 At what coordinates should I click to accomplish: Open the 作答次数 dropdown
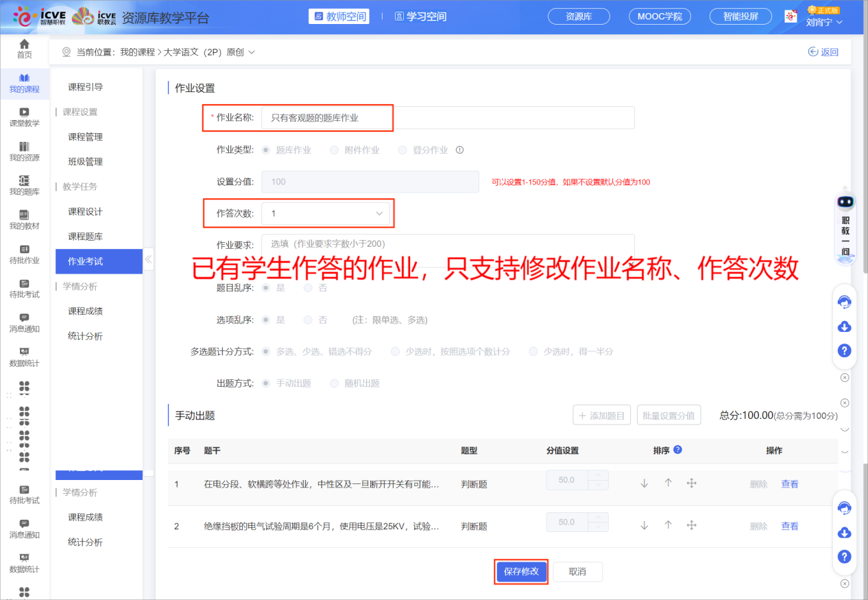click(326, 213)
